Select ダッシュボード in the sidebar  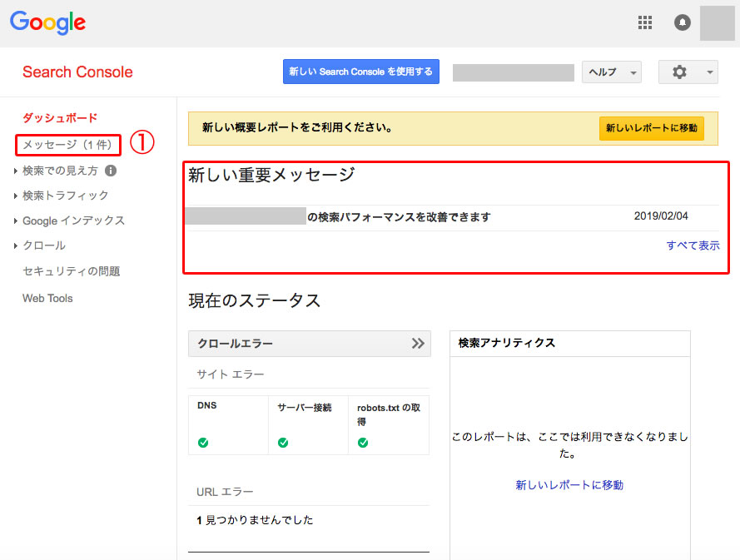60,118
